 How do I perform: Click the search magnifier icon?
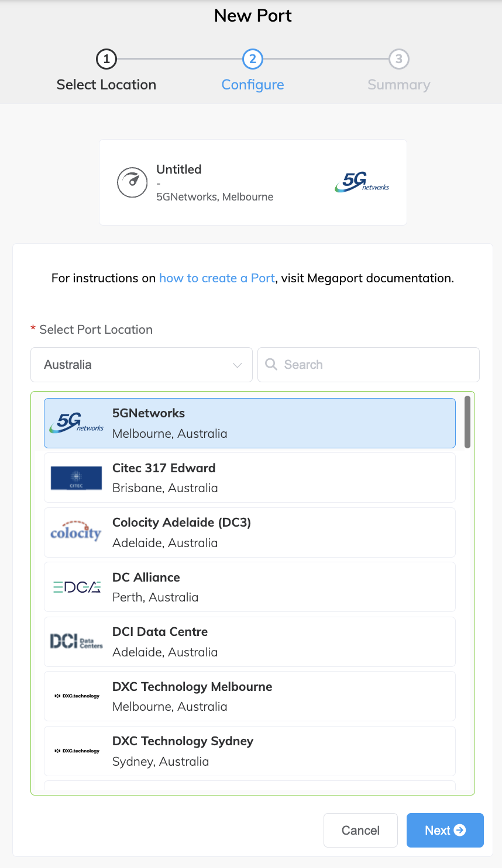(x=271, y=364)
